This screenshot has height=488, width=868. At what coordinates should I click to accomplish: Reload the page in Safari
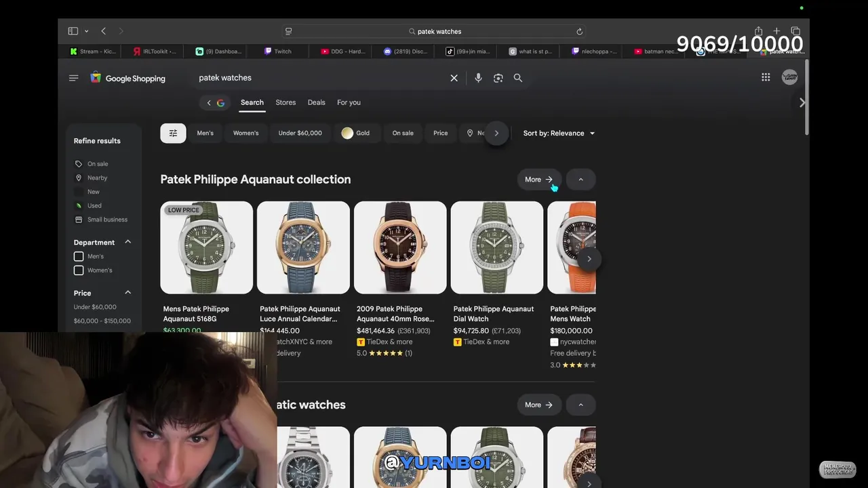(579, 31)
